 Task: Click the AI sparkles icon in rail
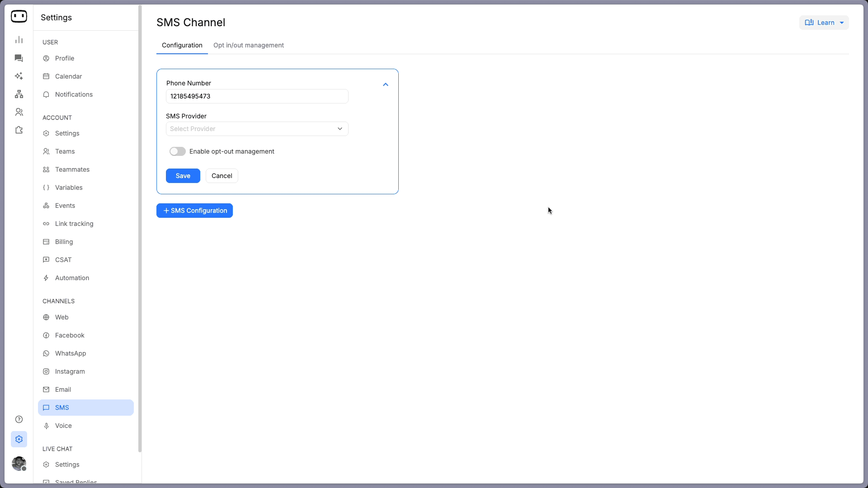coord(19,76)
